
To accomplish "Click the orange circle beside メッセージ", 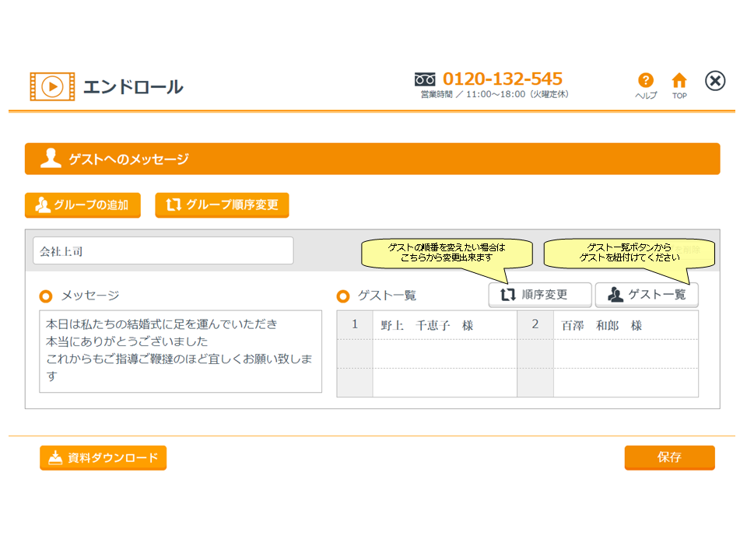I will (x=46, y=296).
